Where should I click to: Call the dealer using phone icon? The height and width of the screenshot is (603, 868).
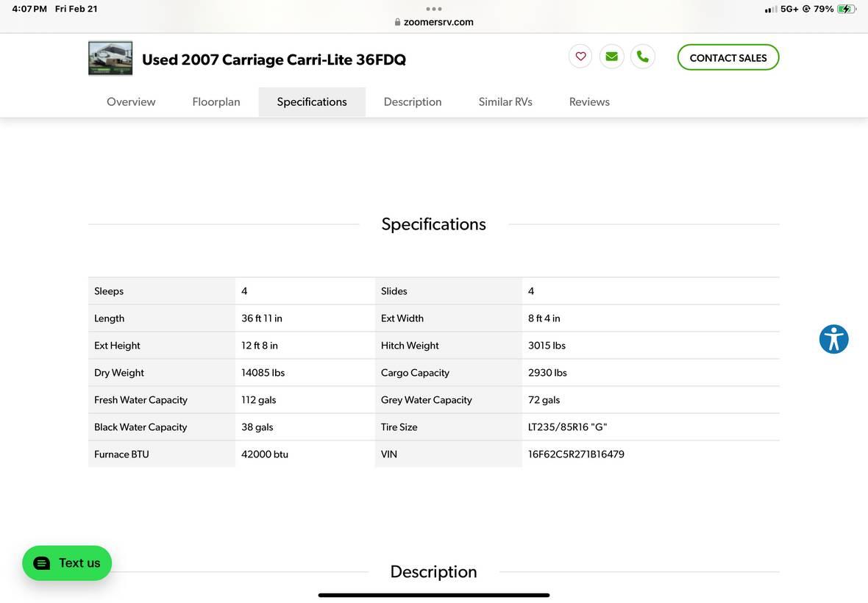click(643, 57)
